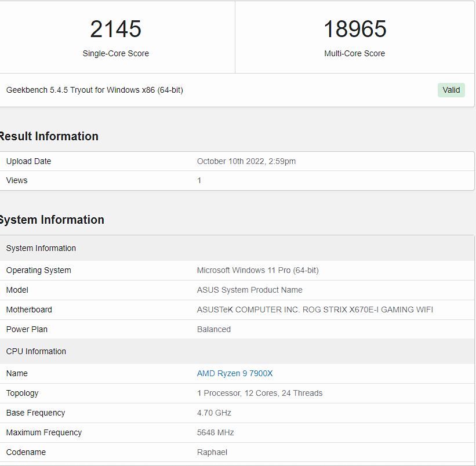This screenshot has height=466, width=476.
Task: Click the green Valid badge
Action: pos(451,90)
